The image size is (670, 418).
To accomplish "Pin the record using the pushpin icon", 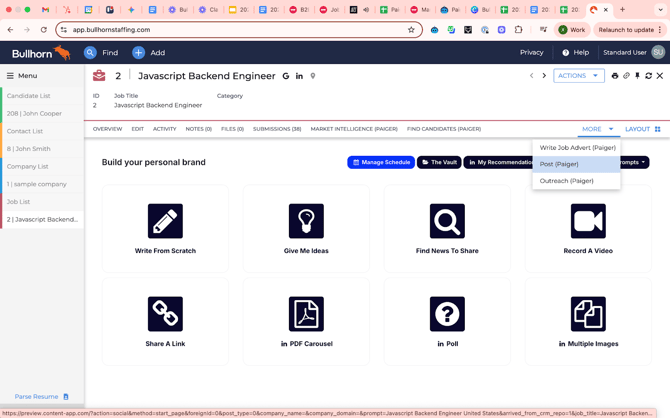I will click(x=637, y=76).
